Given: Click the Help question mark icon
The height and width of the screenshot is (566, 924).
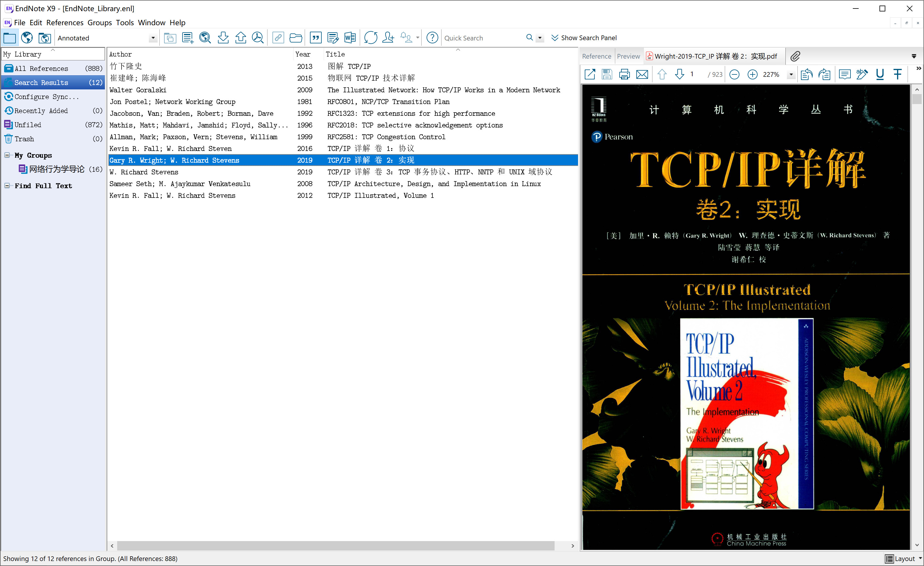Looking at the screenshot, I should click(x=432, y=38).
